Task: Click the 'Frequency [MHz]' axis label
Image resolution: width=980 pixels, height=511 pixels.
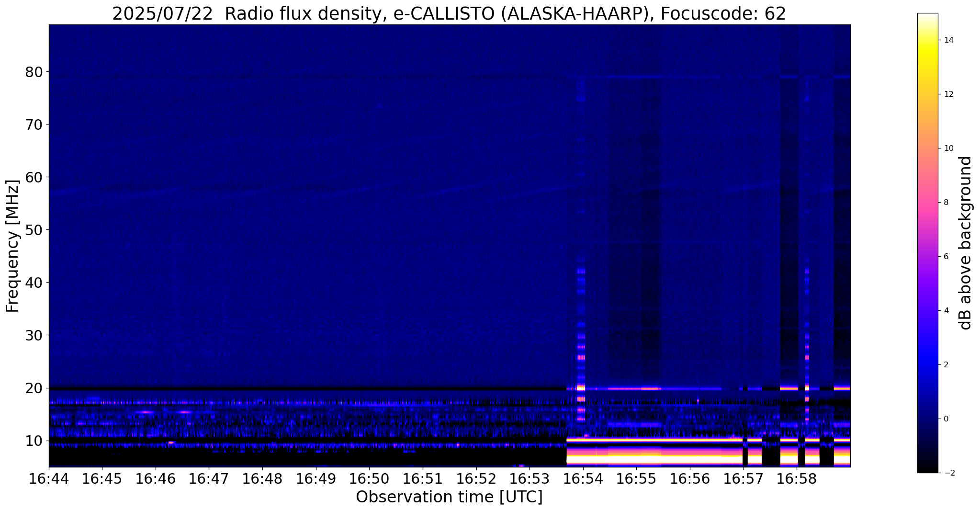Action: 12,246
